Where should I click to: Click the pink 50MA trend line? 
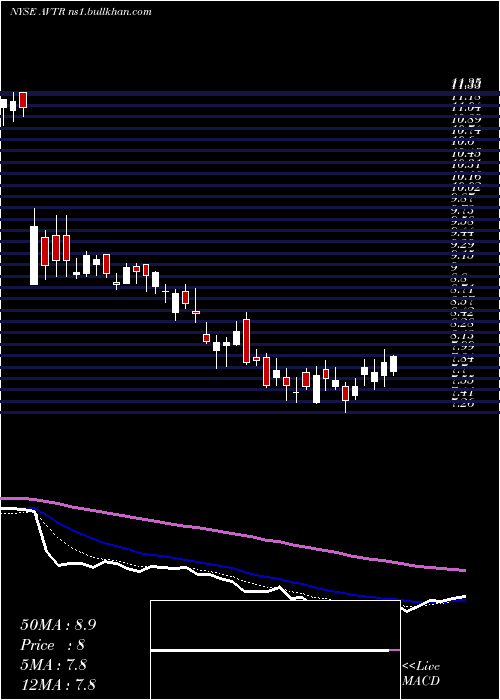(232, 533)
